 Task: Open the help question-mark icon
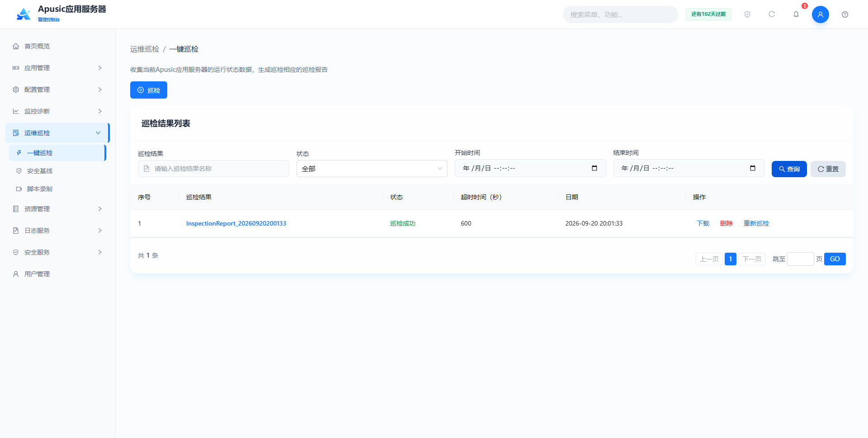click(x=845, y=14)
